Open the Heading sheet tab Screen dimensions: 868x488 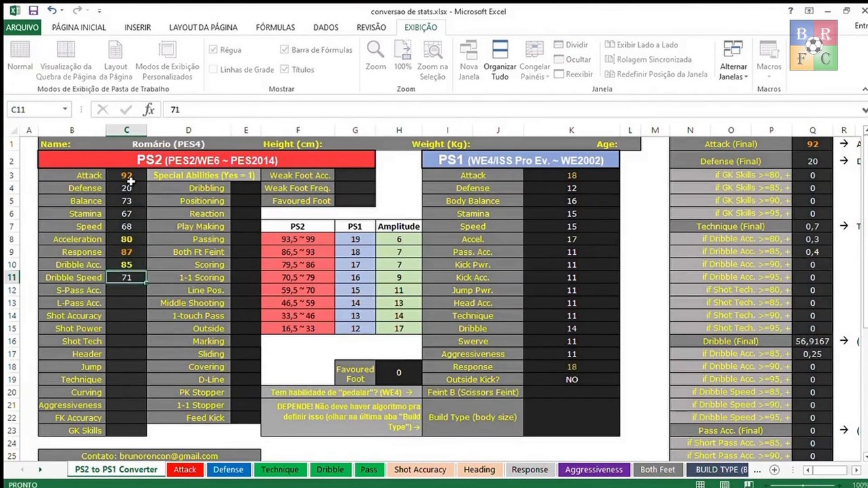pyautogui.click(x=479, y=470)
